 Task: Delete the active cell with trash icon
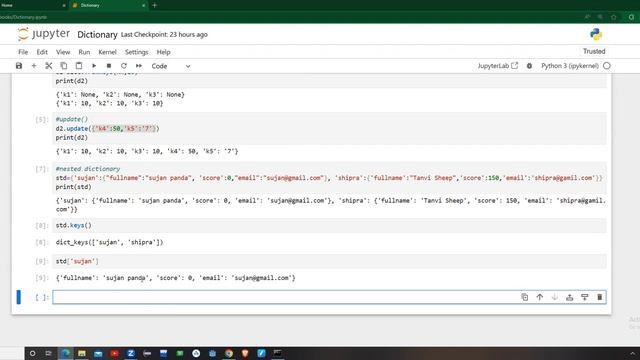coord(600,297)
